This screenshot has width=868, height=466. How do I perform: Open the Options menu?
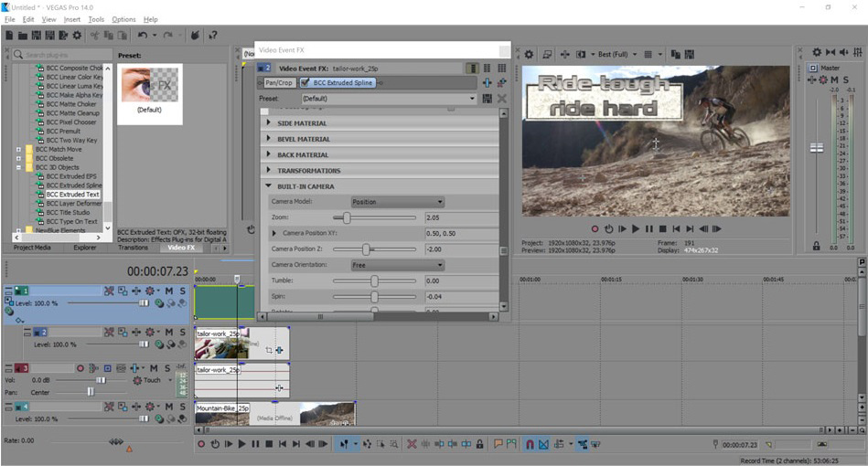click(x=123, y=19)
